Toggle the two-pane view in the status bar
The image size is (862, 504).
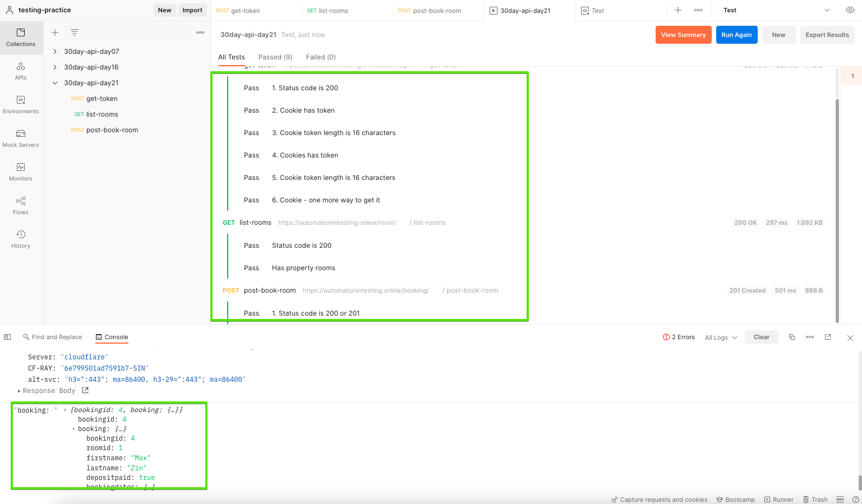840,500
